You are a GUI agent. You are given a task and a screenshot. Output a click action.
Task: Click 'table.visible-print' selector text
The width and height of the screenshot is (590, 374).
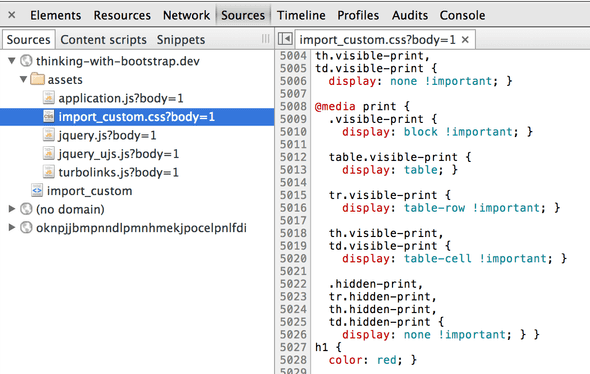(x=393, y=157)
